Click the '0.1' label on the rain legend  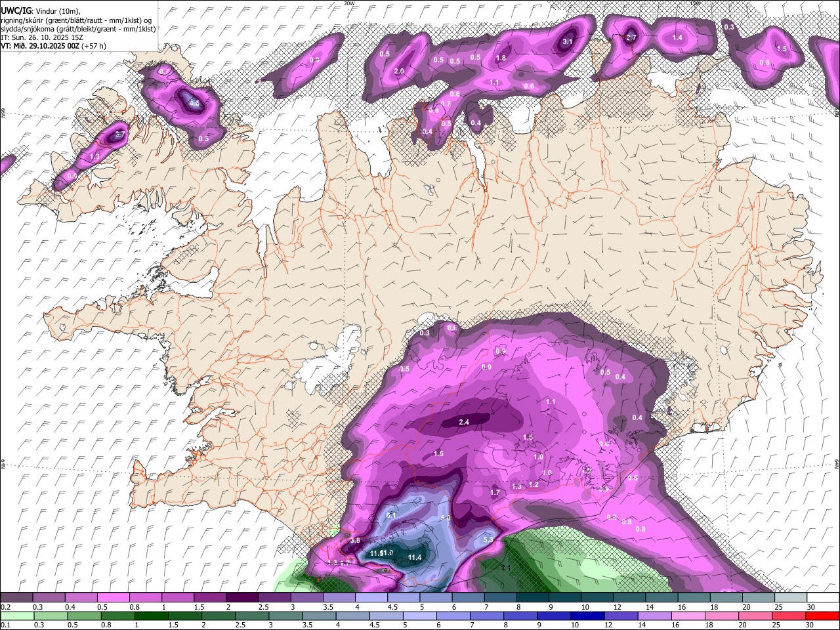6,625
